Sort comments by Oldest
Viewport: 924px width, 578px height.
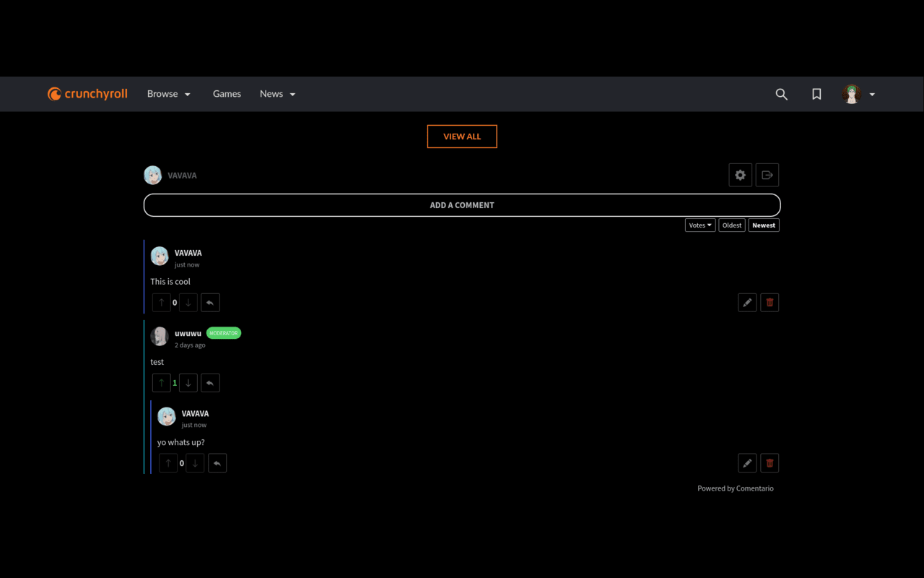point(732,225)
